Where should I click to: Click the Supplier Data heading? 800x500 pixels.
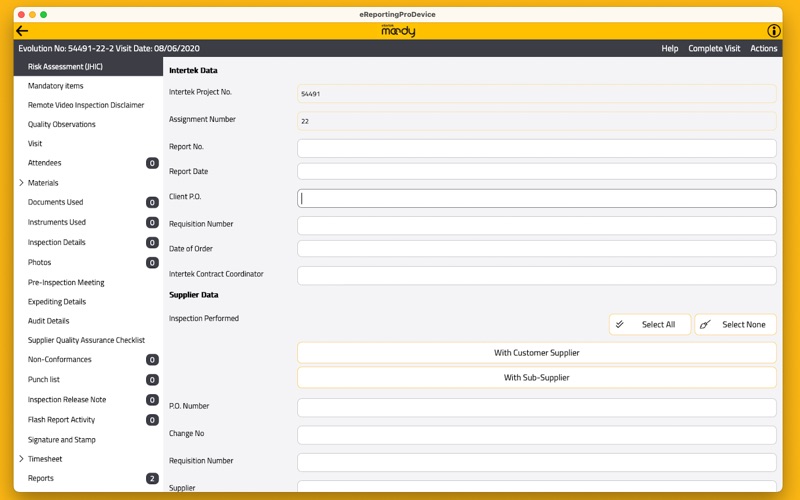193,295
